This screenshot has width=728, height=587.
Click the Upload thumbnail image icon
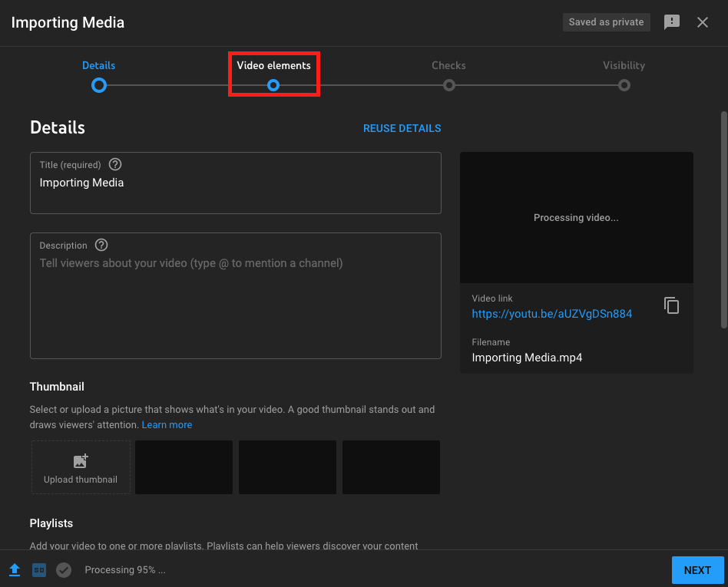coord(81,461)
